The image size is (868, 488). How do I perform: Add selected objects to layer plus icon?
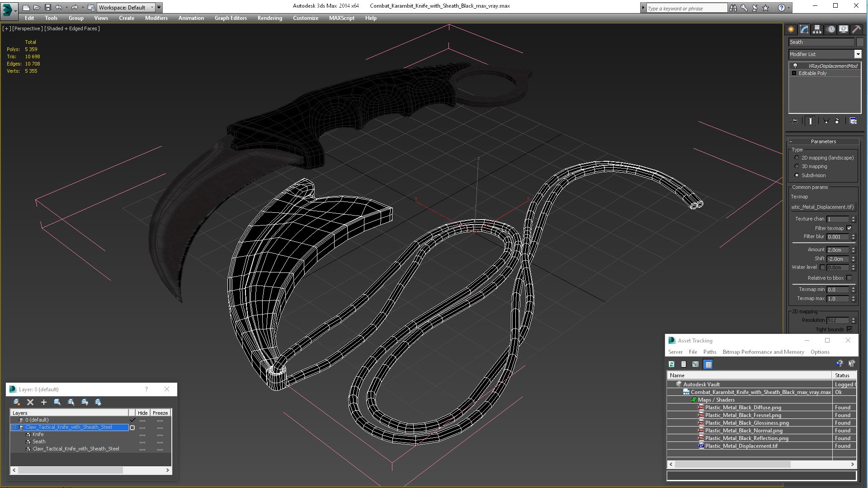44,402
